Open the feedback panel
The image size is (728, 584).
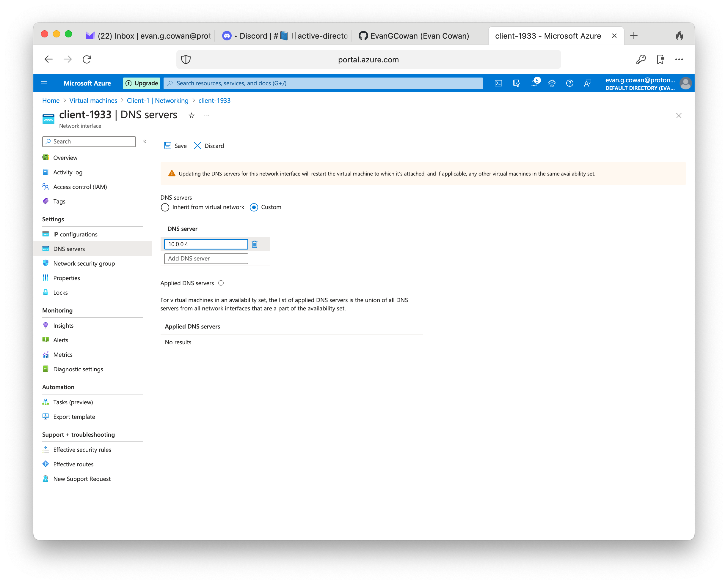(587, 83)
